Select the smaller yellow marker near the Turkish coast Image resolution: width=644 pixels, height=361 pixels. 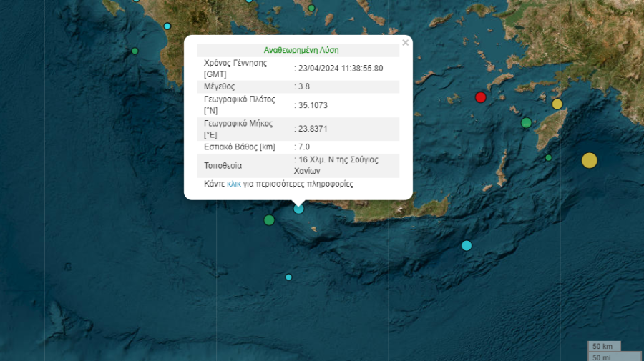[557, 104]
